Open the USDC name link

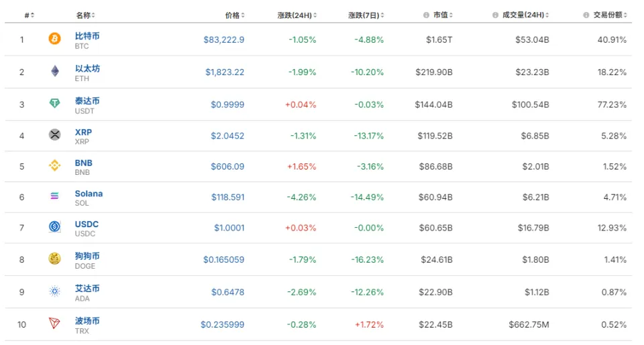coord(87,224)
